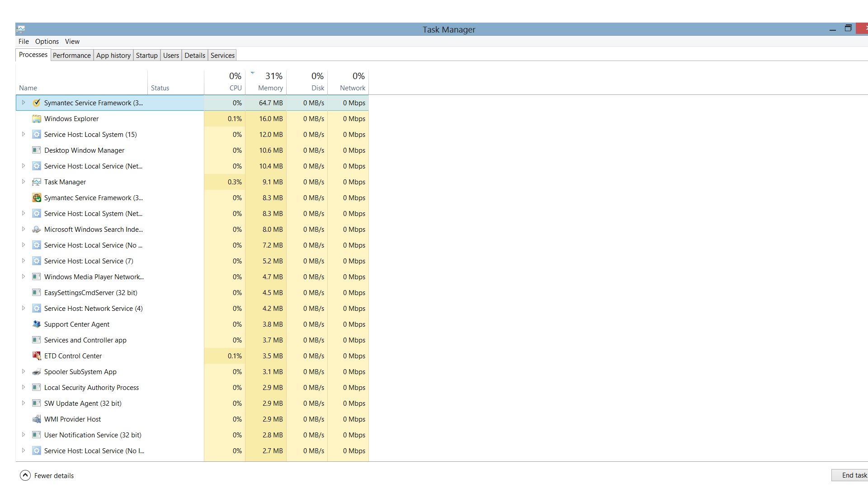Expand the first Symantec Service Framework row
868x488 pixels.
pos(24,103)
